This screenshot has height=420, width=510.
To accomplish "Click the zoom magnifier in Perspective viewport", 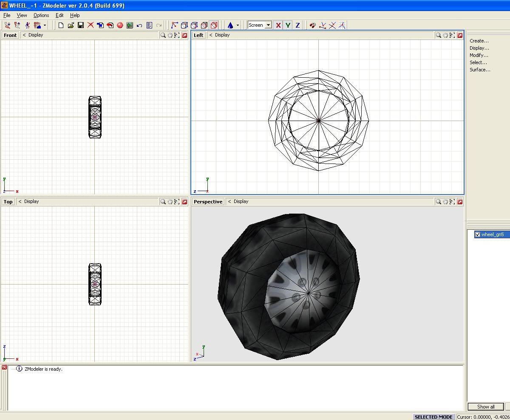I will click(x=438, y=202).
